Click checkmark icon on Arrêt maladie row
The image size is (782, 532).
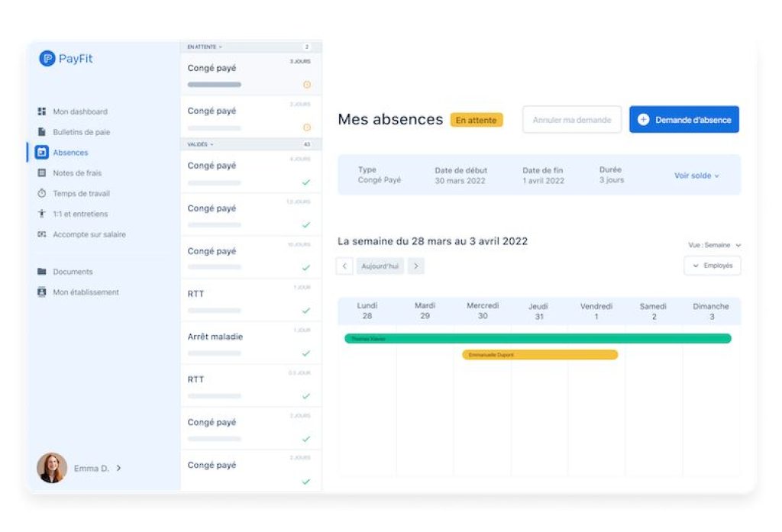(x=306, y=353)
